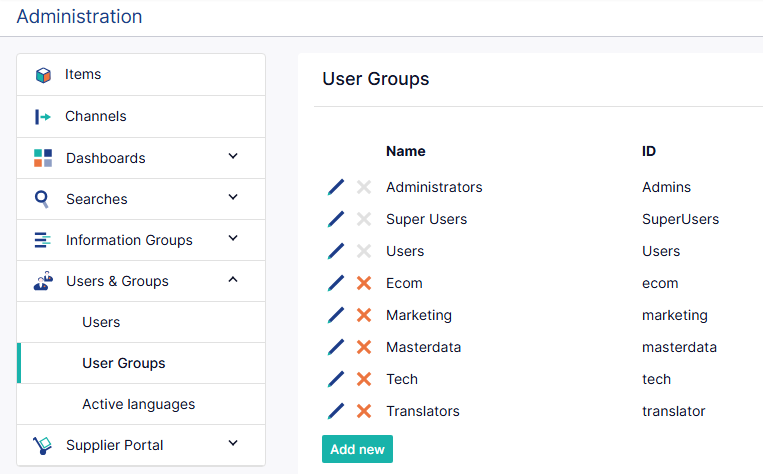Edit the Tech group pencil icon
This screenshot has width=763, height=474.
point(336,379)
